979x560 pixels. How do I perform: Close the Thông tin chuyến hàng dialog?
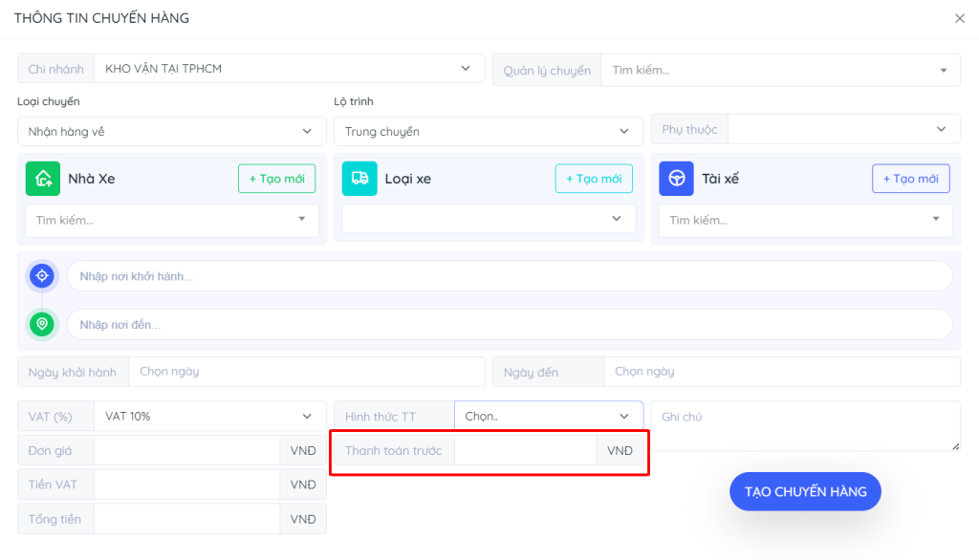click(x=959, y=18)
